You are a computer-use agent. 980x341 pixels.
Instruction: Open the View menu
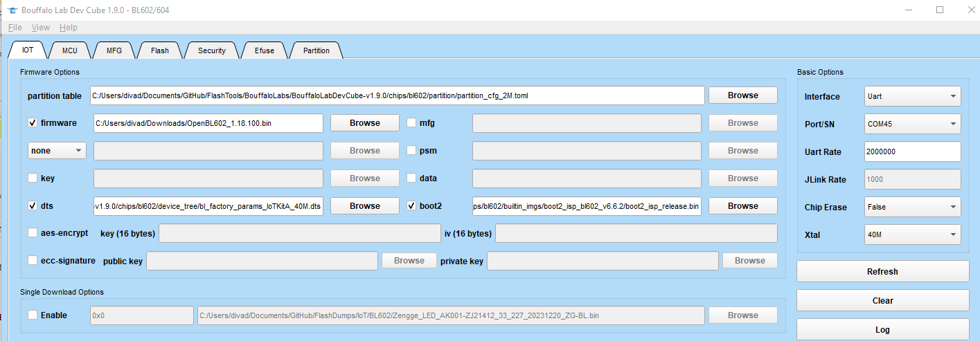(41, 28)
